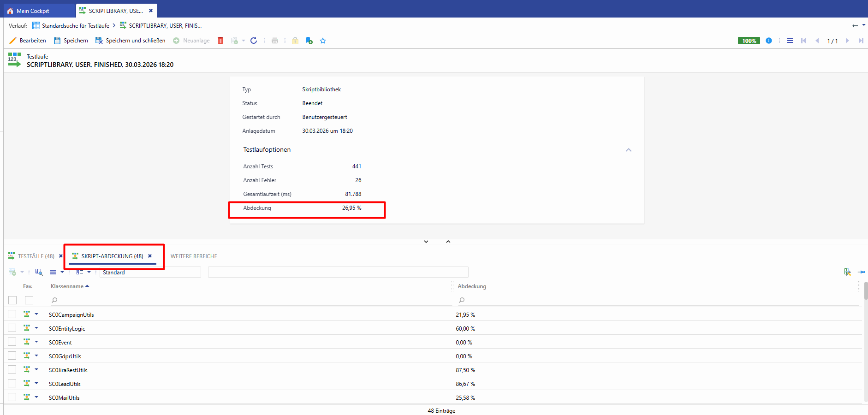Go to the last record
Image resolution: width=868 pixels, height=415 pixels.
tap(861, 41)
